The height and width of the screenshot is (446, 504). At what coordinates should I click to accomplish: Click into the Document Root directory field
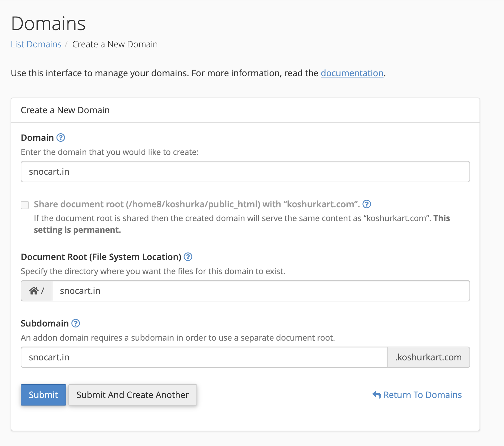tap(260, 291)
